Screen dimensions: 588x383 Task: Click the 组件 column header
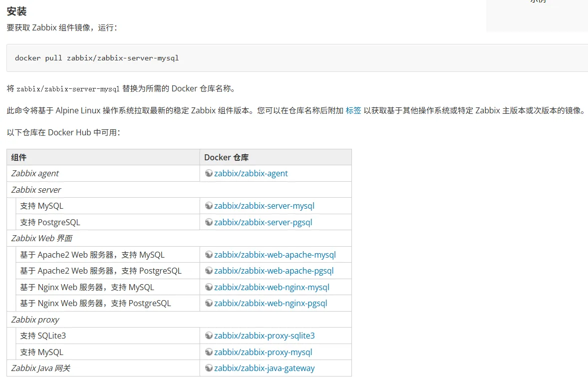coord(103,157)
